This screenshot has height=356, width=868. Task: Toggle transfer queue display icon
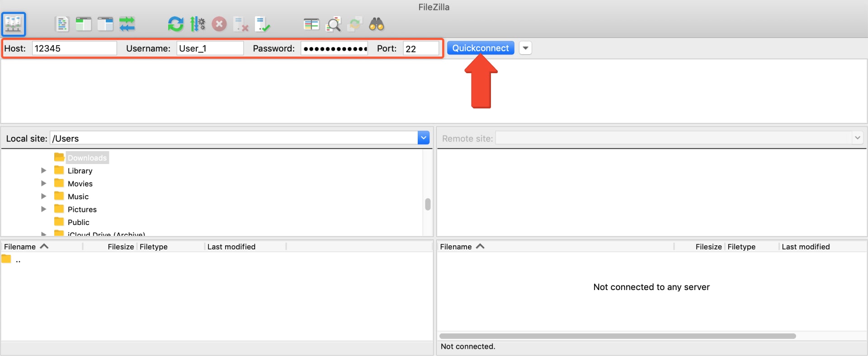click(x=127, y=24)
